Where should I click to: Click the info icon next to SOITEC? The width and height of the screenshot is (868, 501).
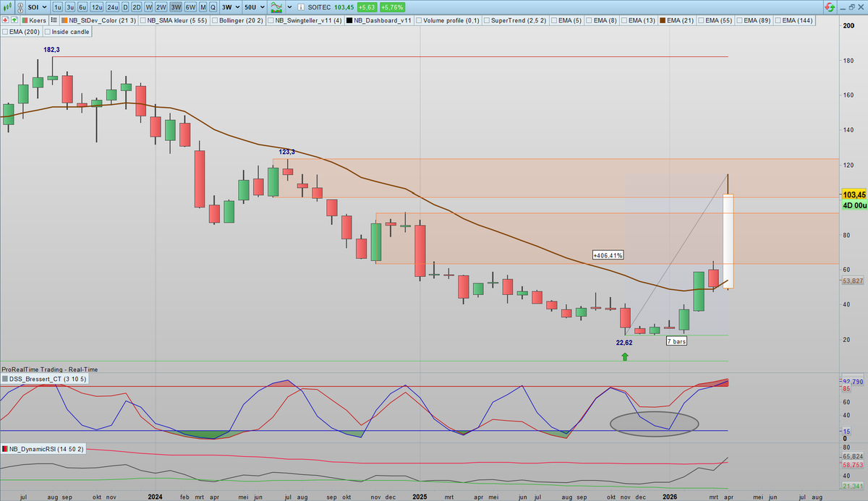[x=301, y=7]
